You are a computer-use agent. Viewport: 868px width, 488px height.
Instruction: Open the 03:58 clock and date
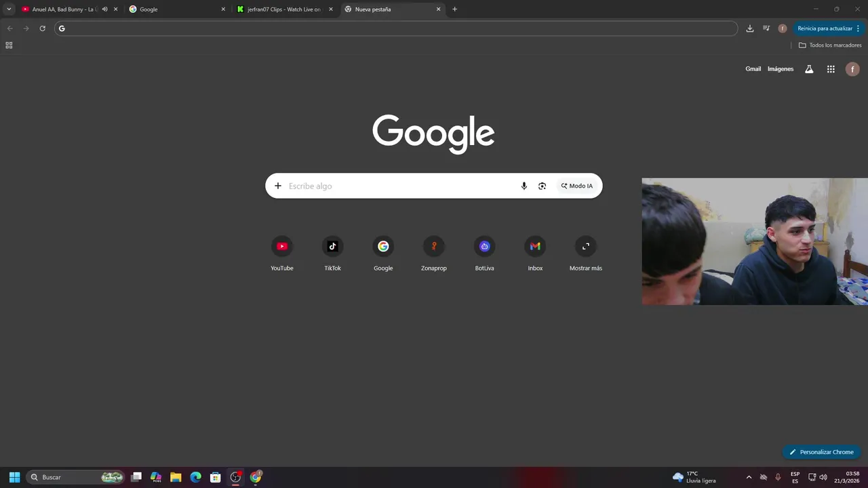pyautogui.click(x=847, y=477)
